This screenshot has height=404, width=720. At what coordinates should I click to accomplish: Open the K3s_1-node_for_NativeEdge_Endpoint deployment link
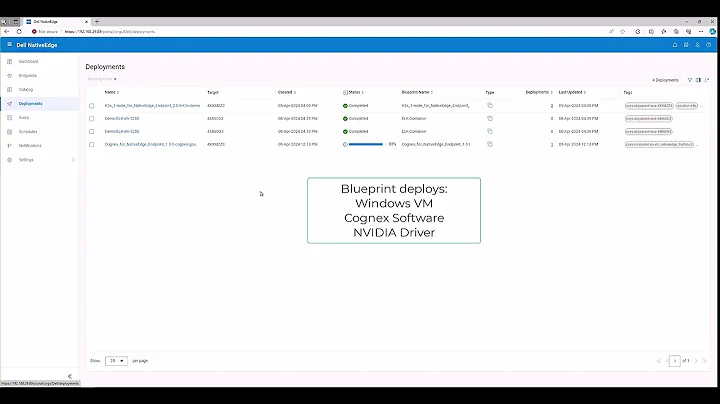[x=152, y=106]
